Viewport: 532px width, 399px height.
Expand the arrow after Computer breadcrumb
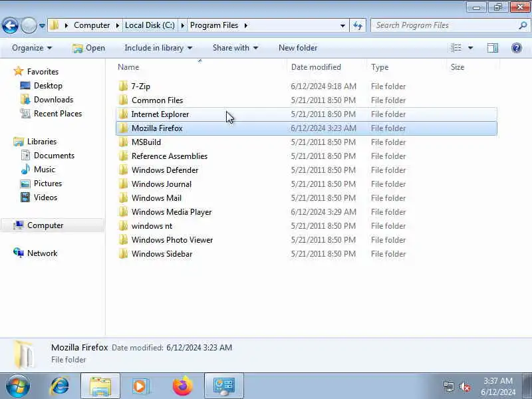tap(118, 25)
